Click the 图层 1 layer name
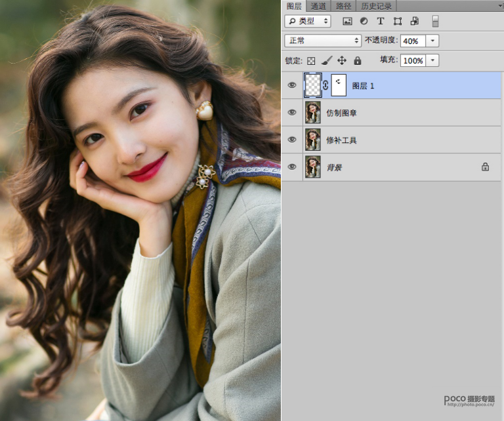 point(363,86)
